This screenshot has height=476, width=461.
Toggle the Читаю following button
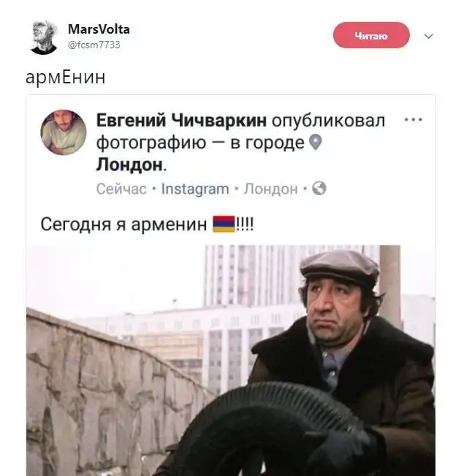371,35
